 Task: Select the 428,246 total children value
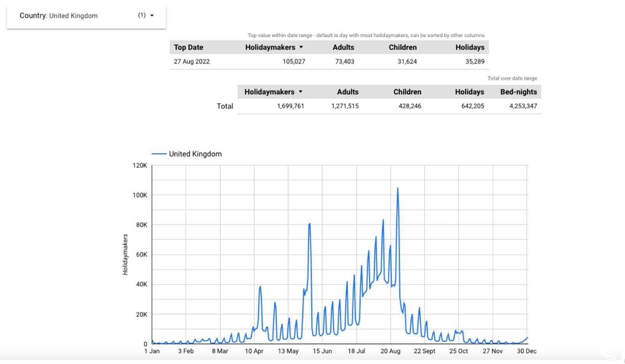(410, 106)
